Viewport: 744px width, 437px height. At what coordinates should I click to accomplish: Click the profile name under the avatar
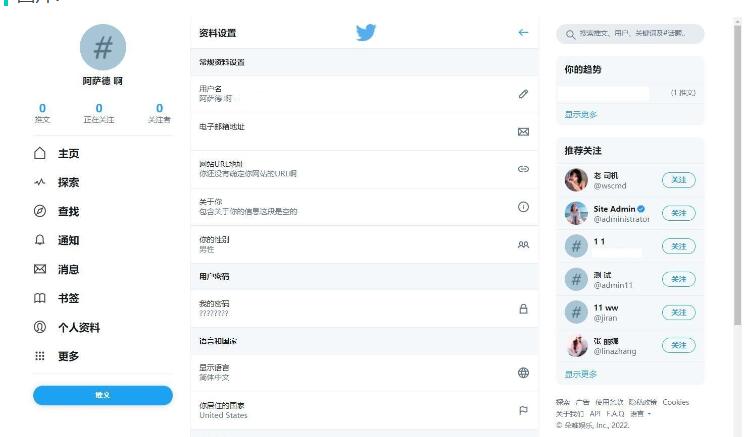(103, 81)
